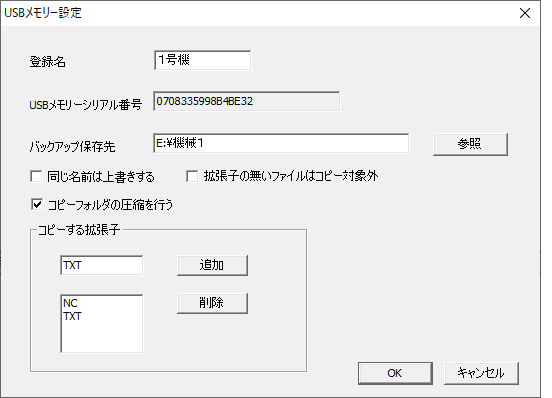Select TXT in the extension list

pyautogui.click(x=73, y=316)
